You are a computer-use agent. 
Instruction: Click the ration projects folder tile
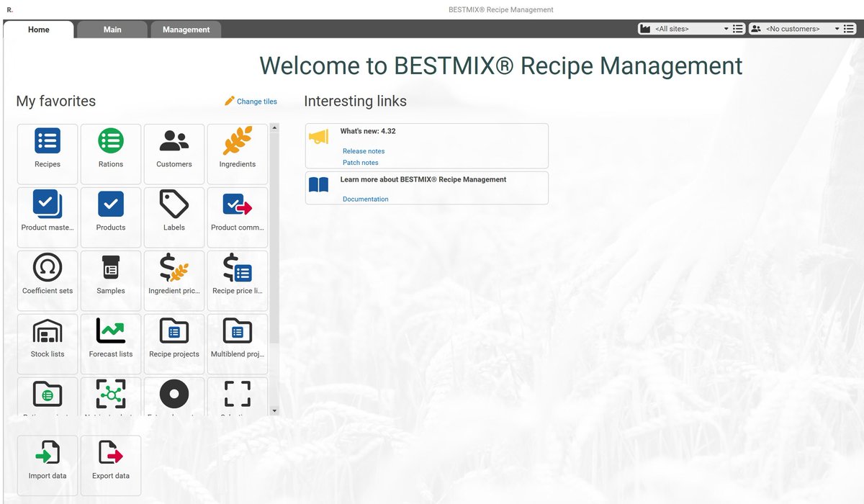point(48,396)
